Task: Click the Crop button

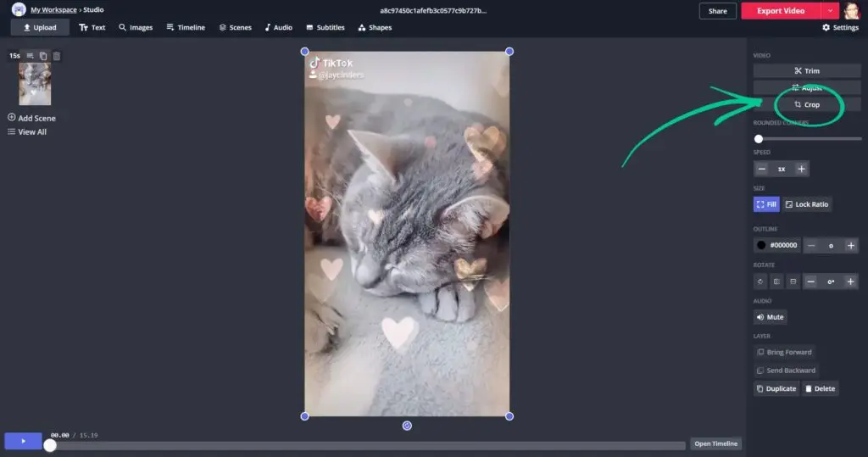Action: coord(807,104)
